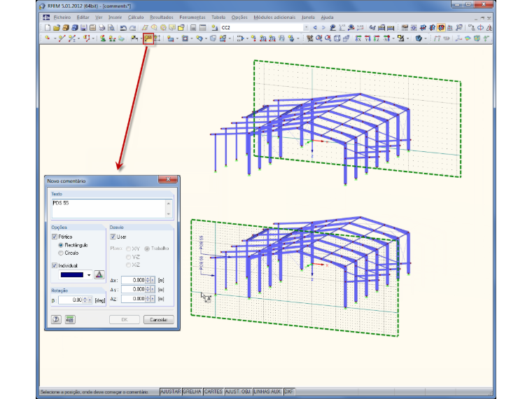This screenshot has height=399, width=532.
Task: Select the Círculo radio button
Action: [x=61, y=253]
